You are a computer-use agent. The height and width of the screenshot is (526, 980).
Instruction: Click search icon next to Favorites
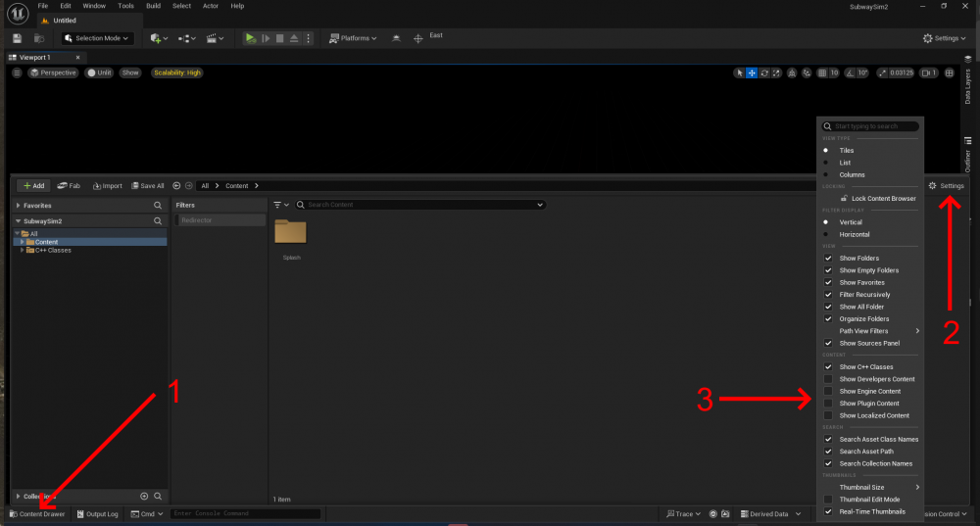158,206
